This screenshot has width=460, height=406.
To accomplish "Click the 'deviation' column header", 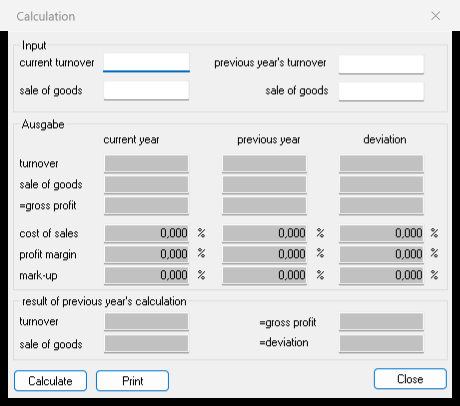I will [385, 139].
